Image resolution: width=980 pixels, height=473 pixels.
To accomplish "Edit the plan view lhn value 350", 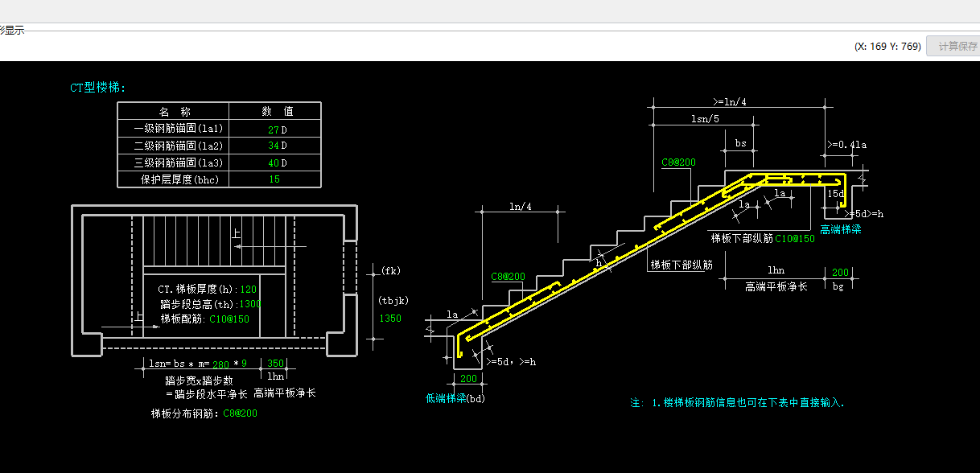I will click(x=275, y=364).
